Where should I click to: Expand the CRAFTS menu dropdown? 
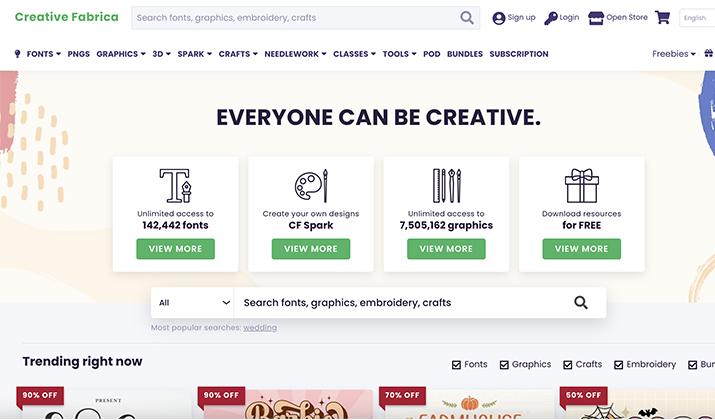click(x=238, y=54)
